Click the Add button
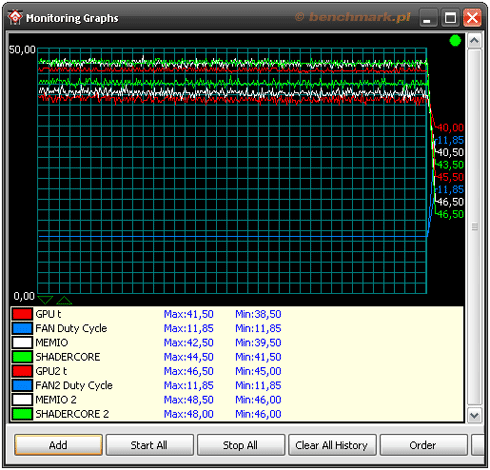This screenshot has height=470, width=490. tap(58, 445)
